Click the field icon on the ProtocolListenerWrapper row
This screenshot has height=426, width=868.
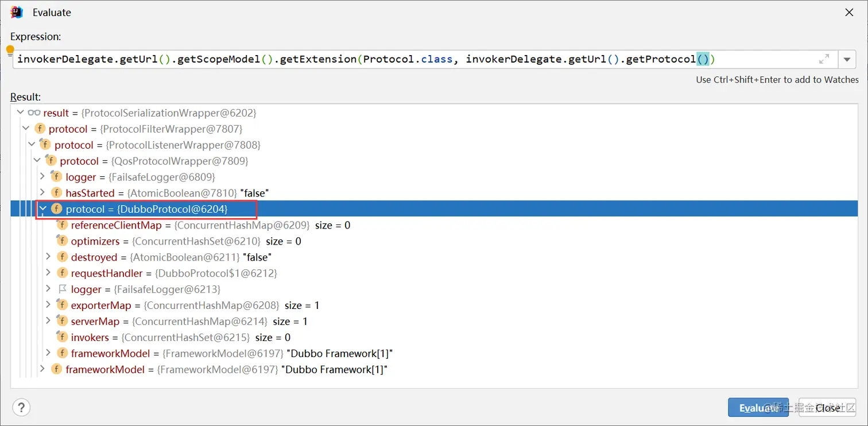point(45,144)
